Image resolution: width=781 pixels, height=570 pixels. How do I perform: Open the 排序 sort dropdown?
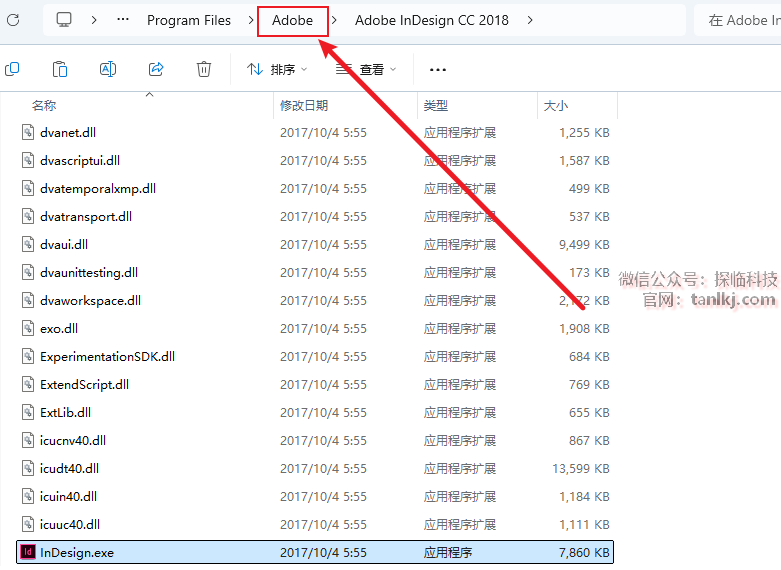tap(277, 70)
